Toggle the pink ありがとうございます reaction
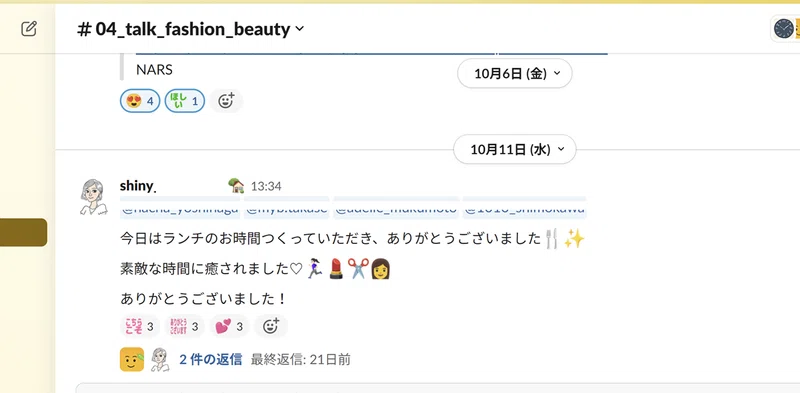800x393 pixels. (185, 326)
